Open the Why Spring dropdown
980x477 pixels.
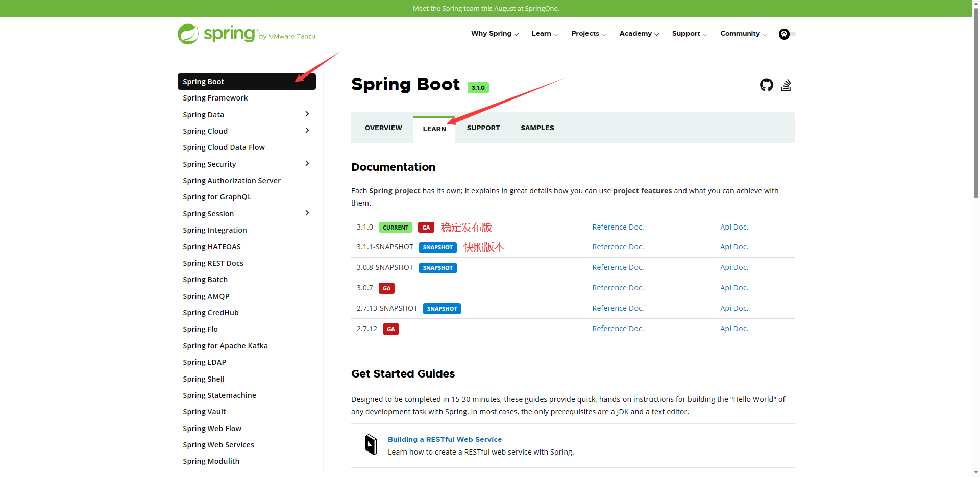tap(494, 34)
